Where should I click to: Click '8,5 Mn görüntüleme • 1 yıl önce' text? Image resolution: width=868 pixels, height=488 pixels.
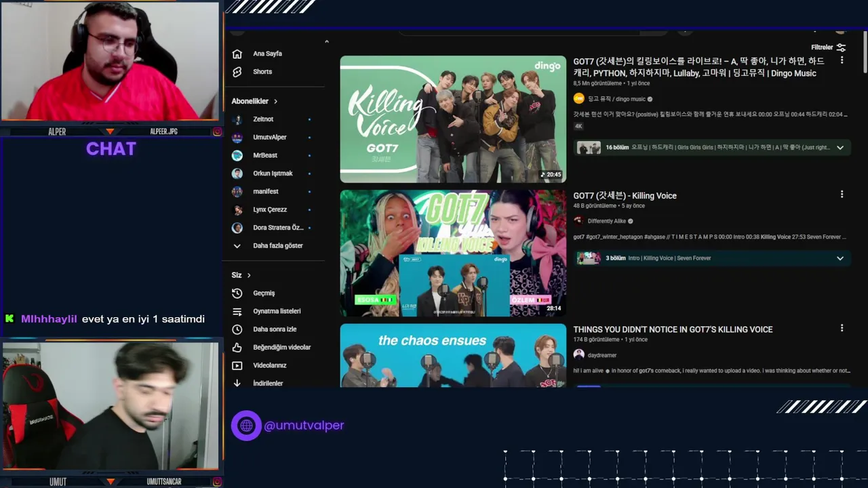tap(612, 83)
